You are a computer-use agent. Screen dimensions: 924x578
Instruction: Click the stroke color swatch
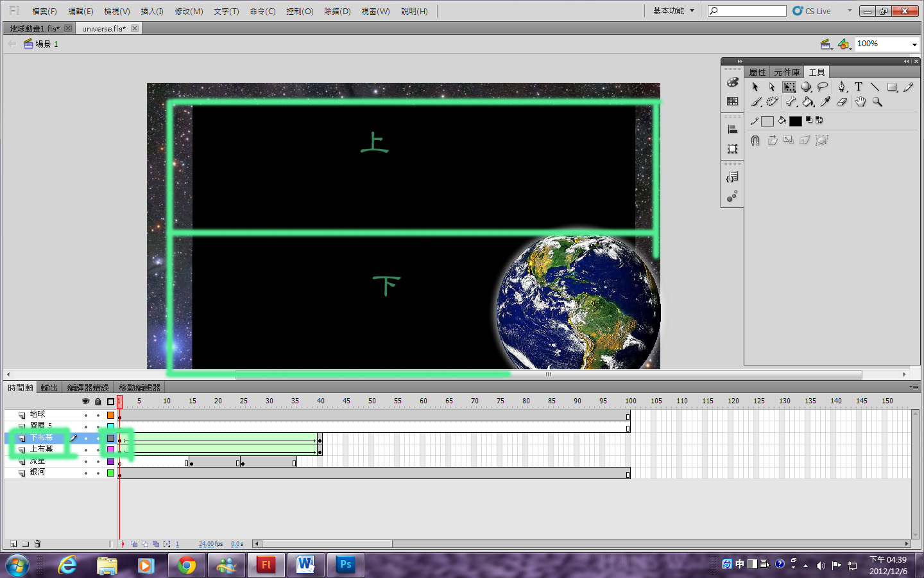(x=767, y=121)
